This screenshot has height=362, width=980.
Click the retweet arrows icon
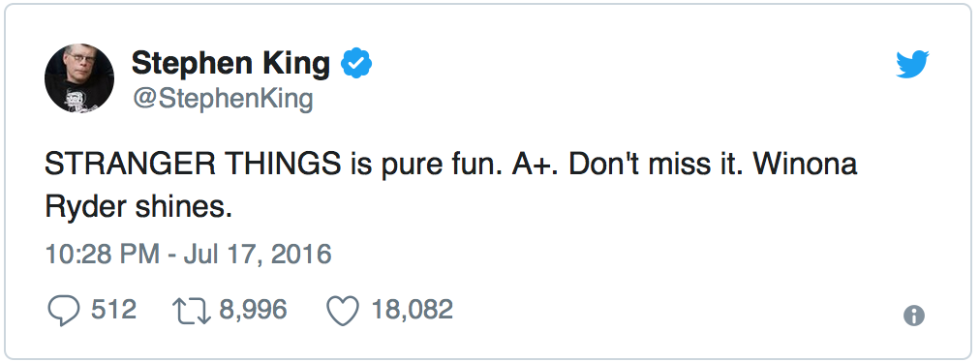click(x=192, y=311)
